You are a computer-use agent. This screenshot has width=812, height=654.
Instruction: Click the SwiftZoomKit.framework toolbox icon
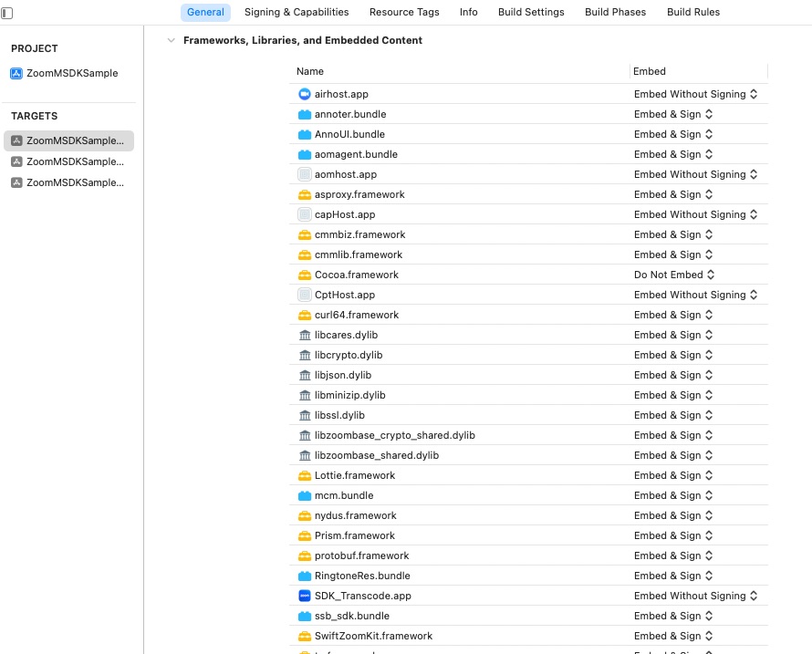305,637
